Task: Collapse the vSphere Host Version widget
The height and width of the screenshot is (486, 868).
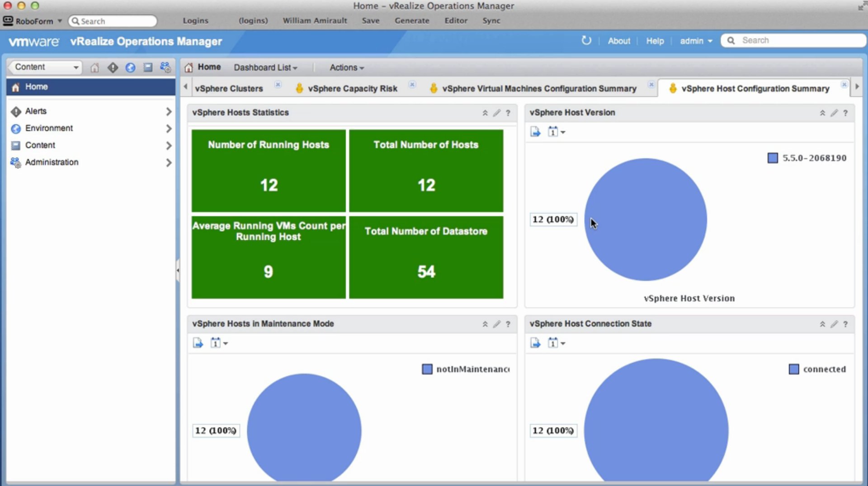Action: pos(822,113)
